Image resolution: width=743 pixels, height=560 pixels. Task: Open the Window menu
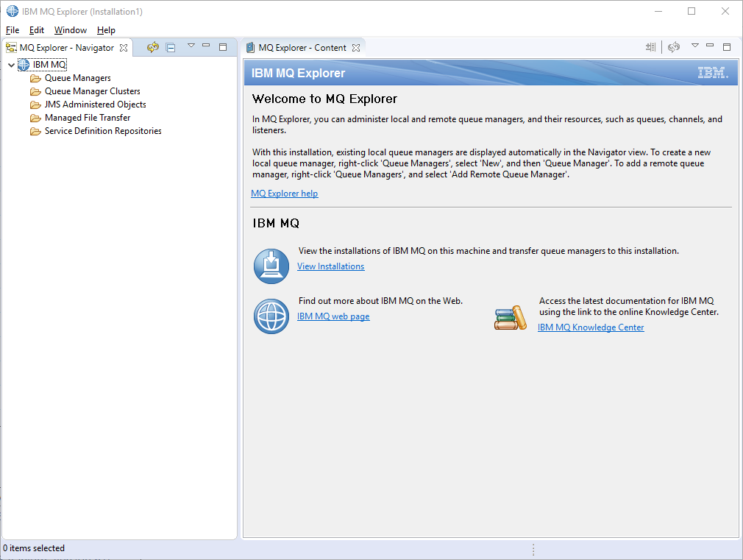71,30
